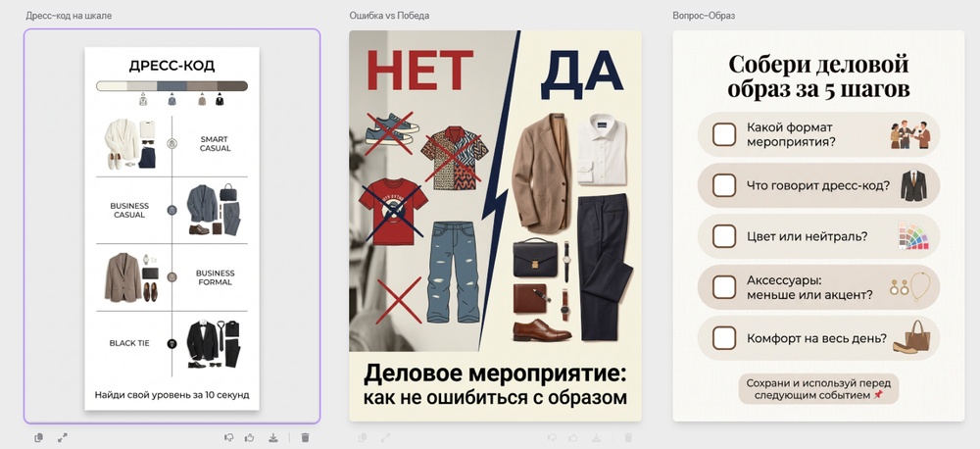
Task: Click the "Вопрос-Образ" title label
Action: tap(704, 16)
